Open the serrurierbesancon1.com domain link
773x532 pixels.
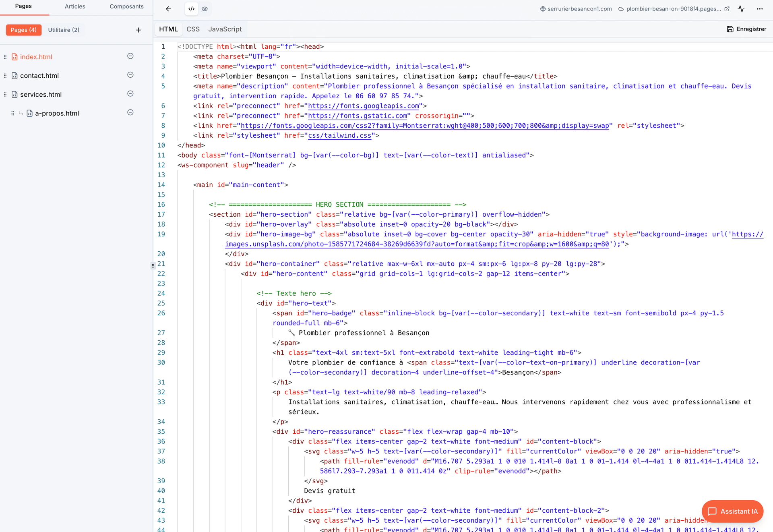579,9
